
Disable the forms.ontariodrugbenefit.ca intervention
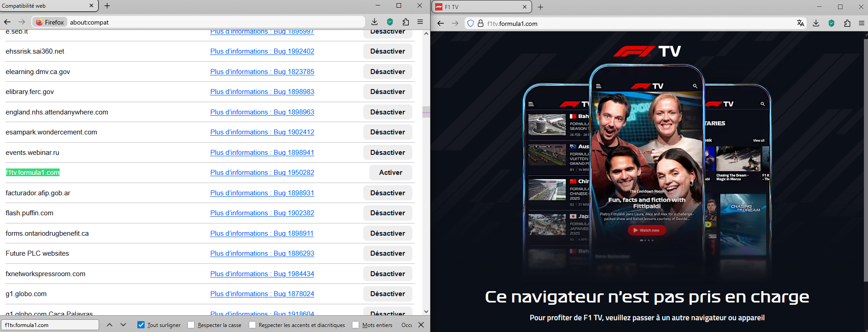(x=388, y=233)
